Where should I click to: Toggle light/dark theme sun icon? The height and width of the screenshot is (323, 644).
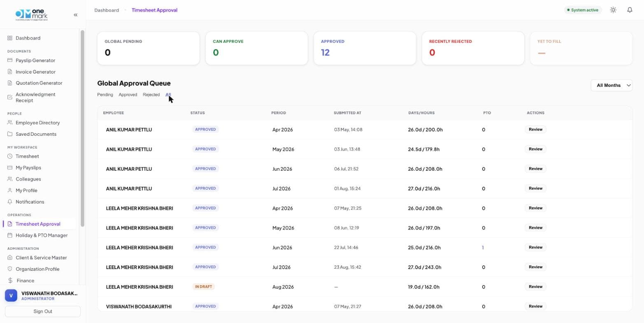click(x=613, y=10)
